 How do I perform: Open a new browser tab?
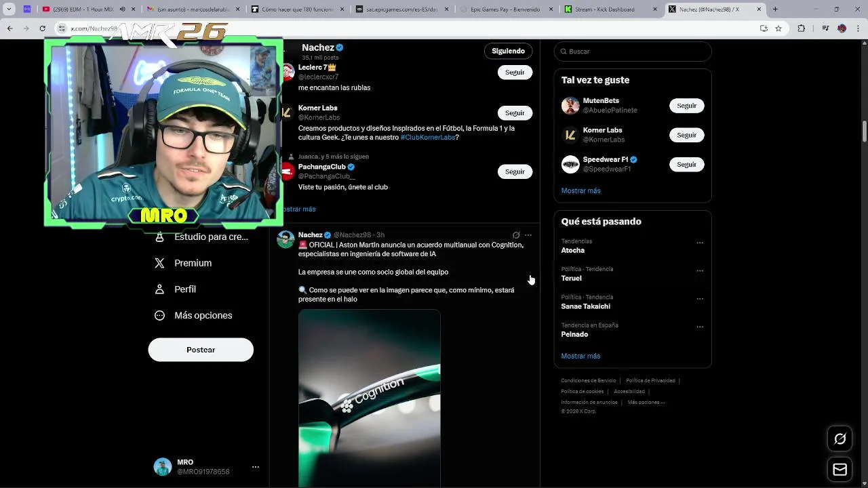coord(775,9)
